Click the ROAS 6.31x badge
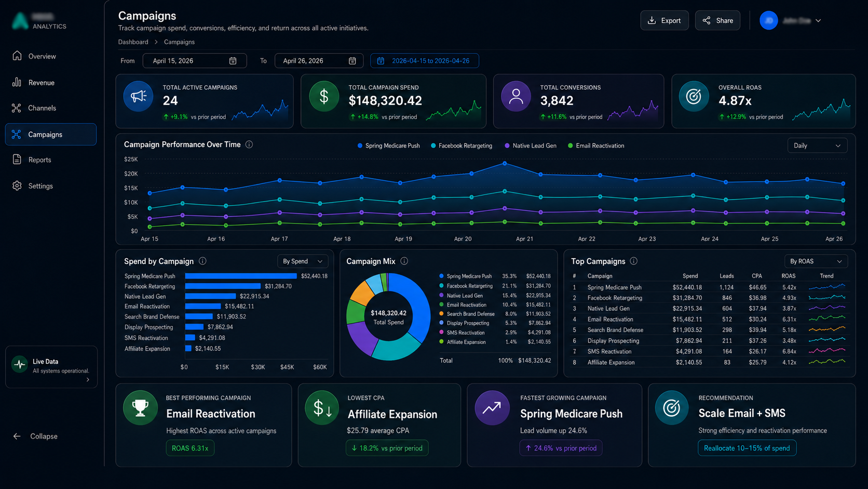Viewport: 868px width, 489px height. (190, 448)
